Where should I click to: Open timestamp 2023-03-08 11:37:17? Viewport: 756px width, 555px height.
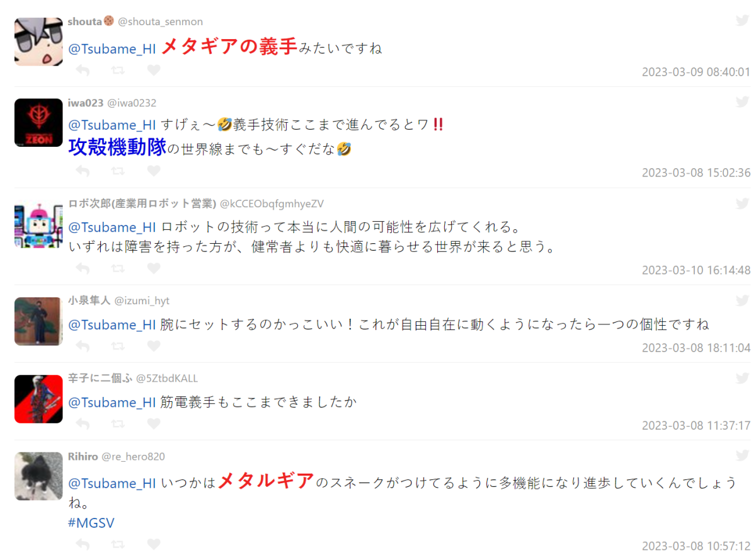pyautogui.click(x=696, y=425)
